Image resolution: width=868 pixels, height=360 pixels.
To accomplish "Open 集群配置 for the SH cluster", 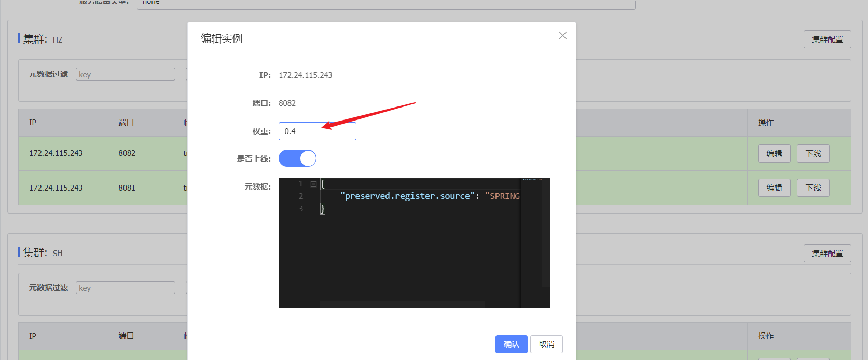I will (827, 254).
